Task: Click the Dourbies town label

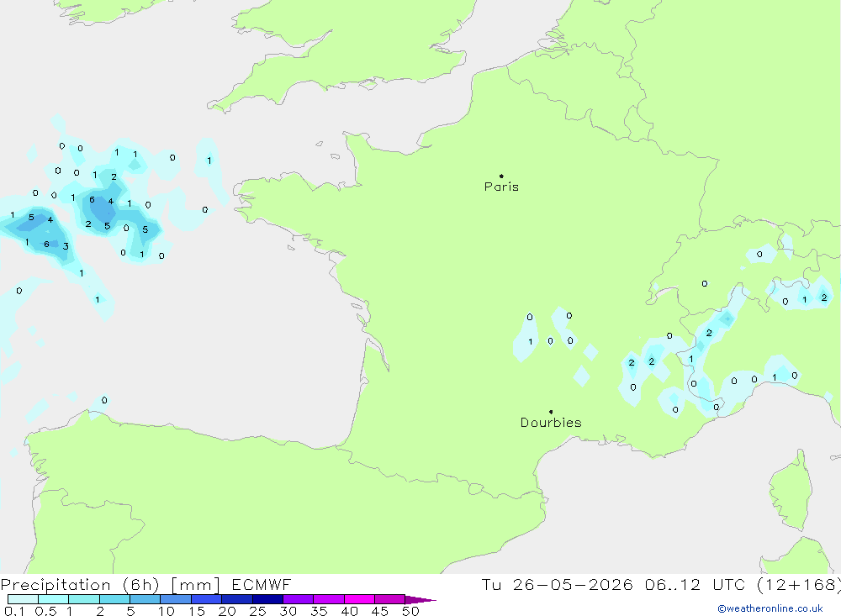Action: pos(551,423)
